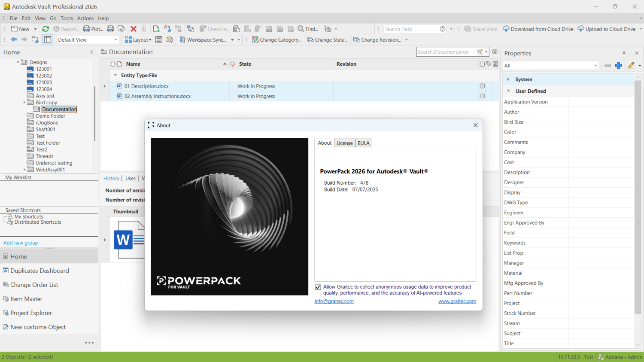Collapse the User Defined properties section
This screenshot has height=362, width=644.
(508, 91)
